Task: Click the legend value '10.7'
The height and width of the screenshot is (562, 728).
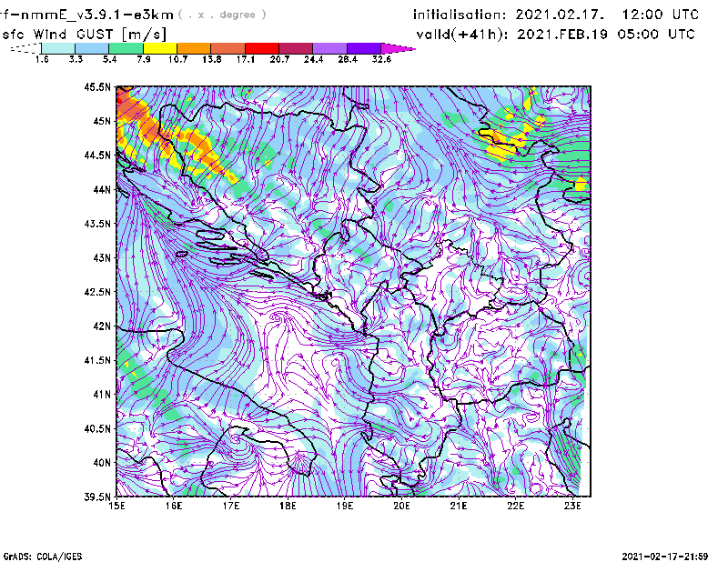Action: (x=177, y=59)
